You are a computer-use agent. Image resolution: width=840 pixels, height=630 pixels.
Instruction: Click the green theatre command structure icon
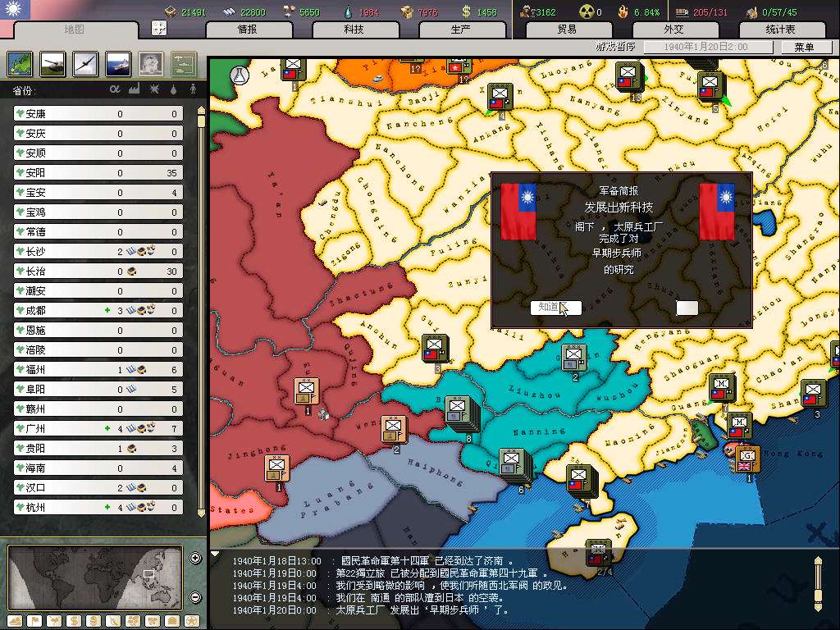(x=184, y=64)
